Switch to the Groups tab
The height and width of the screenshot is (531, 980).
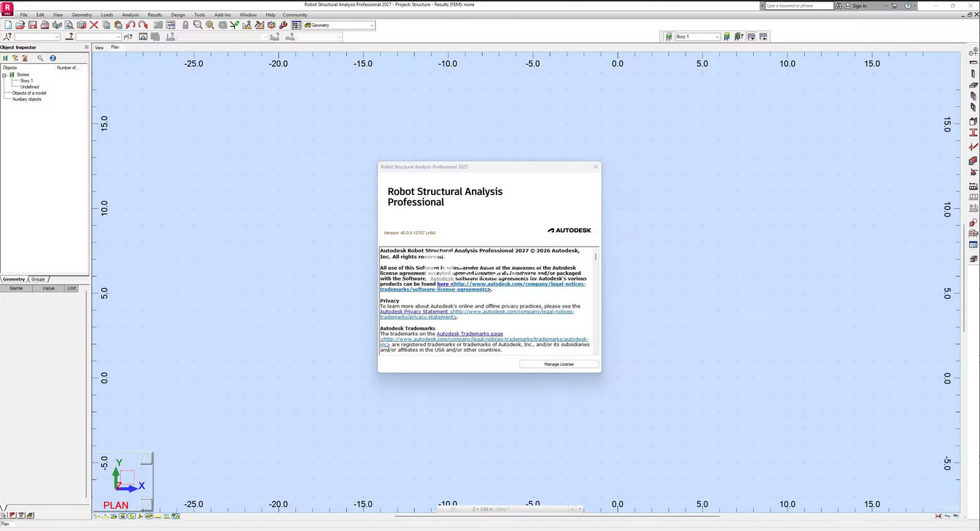click(x=38, y=279)
